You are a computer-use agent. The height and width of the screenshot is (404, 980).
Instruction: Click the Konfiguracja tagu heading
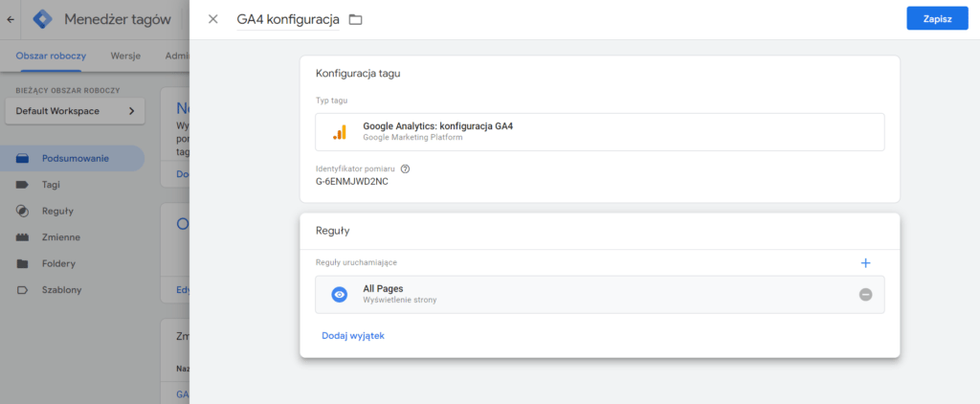[358, 73]
